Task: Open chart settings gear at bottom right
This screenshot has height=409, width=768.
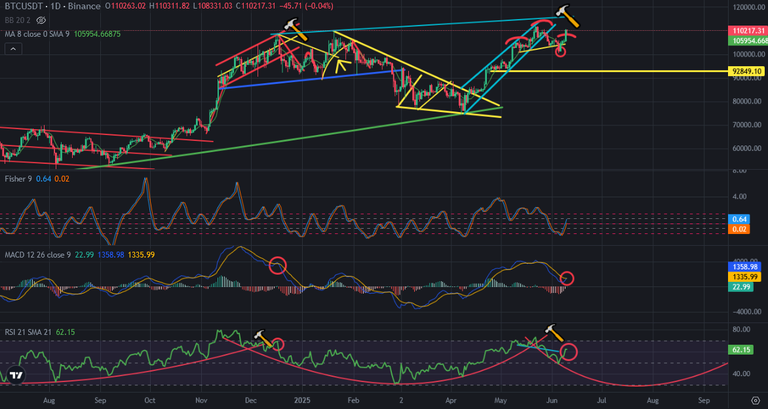Action: pos(755,401)
